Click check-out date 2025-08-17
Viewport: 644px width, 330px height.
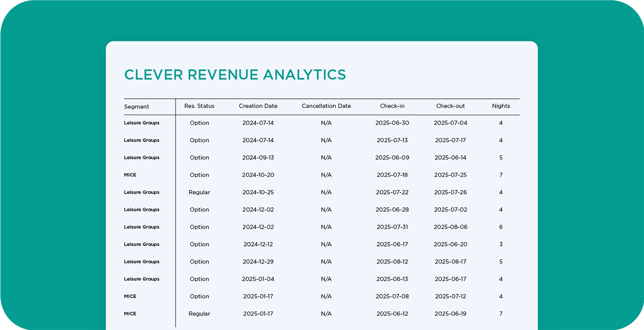coord(450,262)
